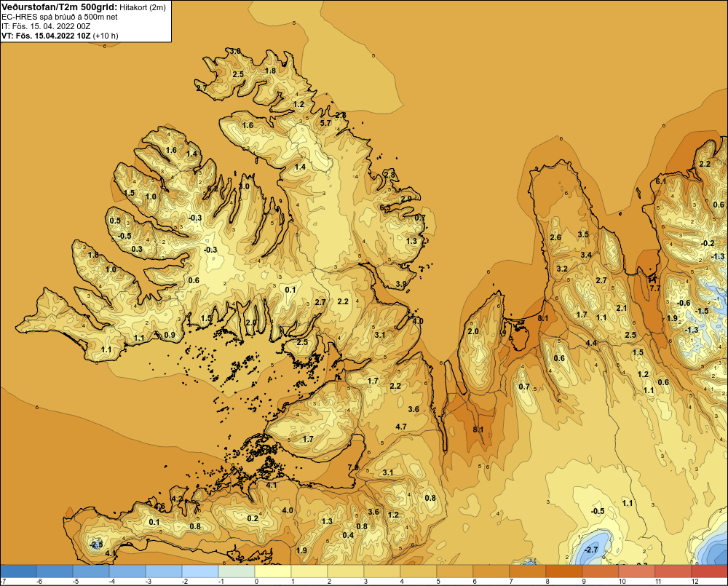Select the darkest blue legend swatch between -7 and -6
This screenshot has width=728, height=586.
[x=18, y=571]
